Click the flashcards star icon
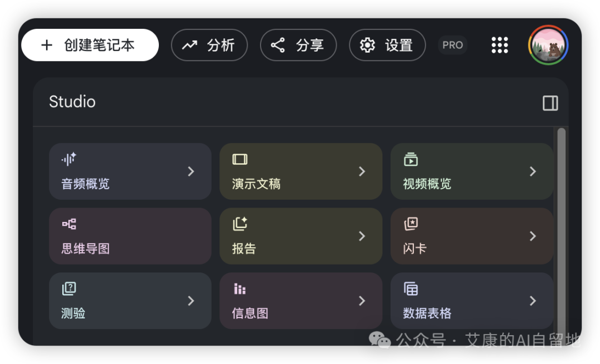This screenshot has width=600, height=364. [x=411, y=224]
